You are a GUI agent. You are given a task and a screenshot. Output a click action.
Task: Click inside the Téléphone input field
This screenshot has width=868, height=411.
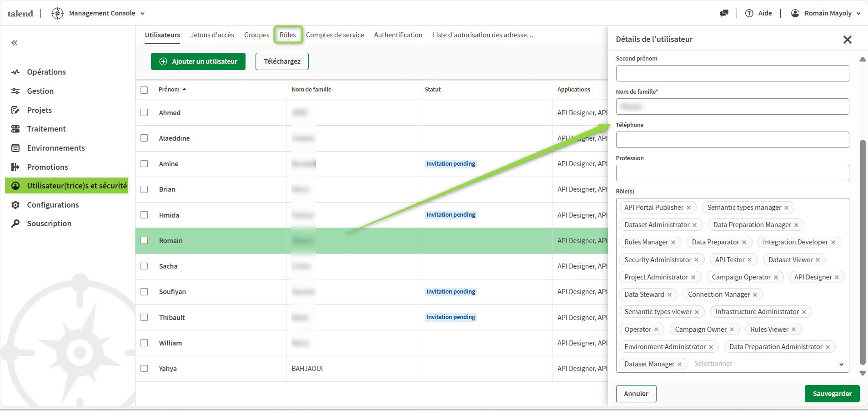click(x=732, y=139)
